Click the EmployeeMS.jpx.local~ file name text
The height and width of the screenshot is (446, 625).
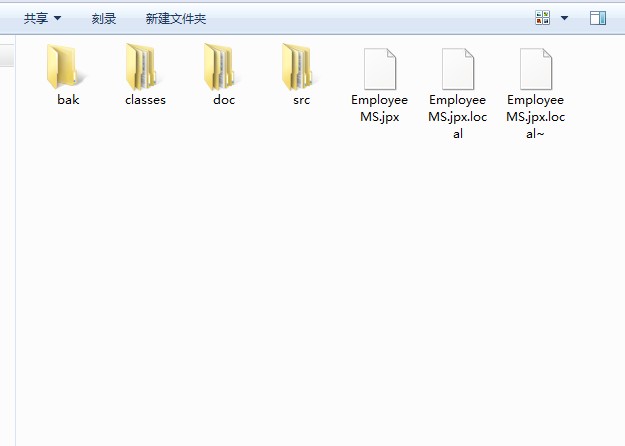tap(536, 116)
